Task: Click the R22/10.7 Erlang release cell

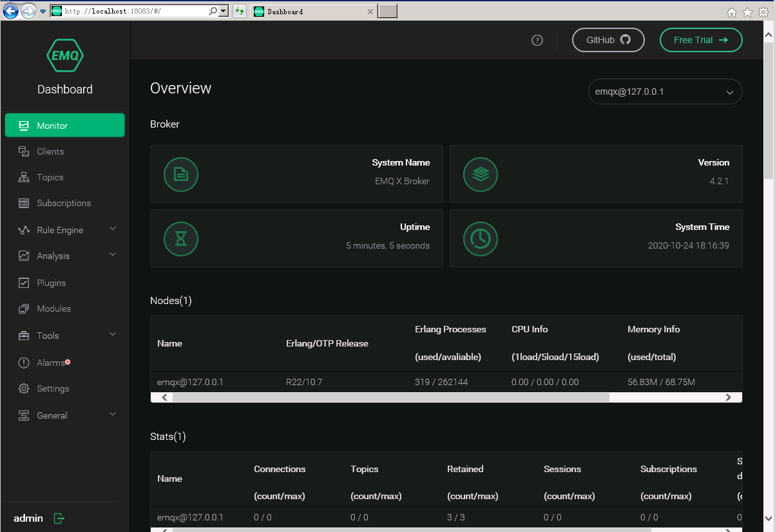Action: click(x=304, y=382)
